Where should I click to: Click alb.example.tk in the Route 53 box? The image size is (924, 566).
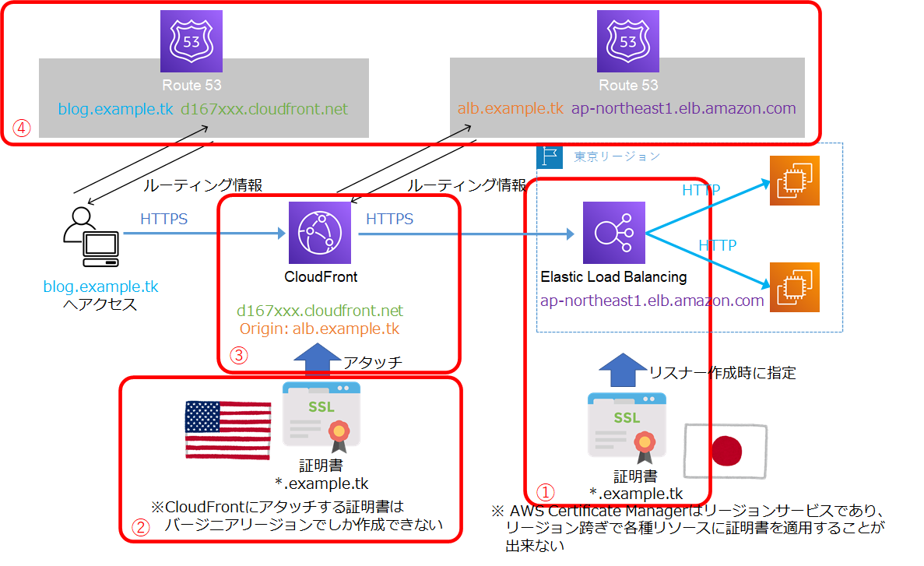tap(511, 108)
